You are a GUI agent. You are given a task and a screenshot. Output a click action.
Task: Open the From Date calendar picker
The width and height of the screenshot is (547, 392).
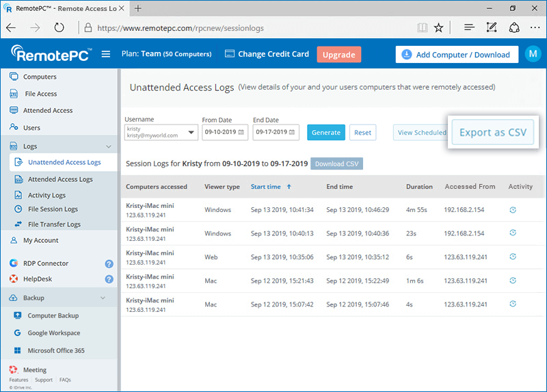coord(241,133)
